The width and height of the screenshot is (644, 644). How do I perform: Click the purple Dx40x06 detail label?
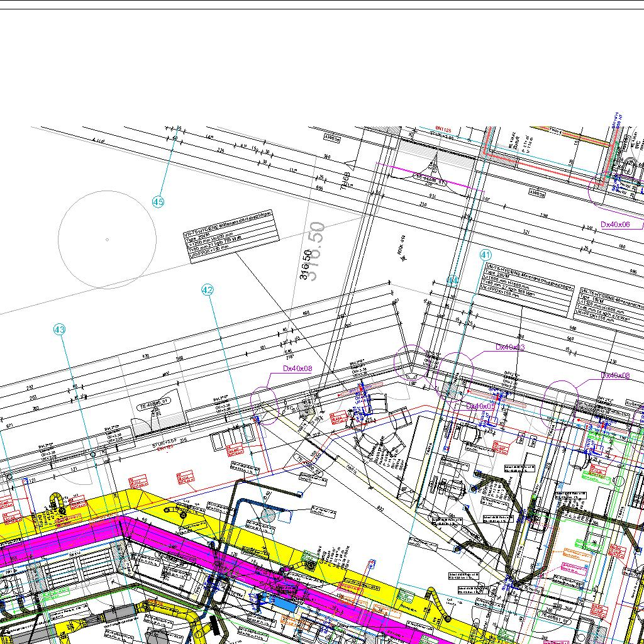pyautogui.click(x=615, y=225)
